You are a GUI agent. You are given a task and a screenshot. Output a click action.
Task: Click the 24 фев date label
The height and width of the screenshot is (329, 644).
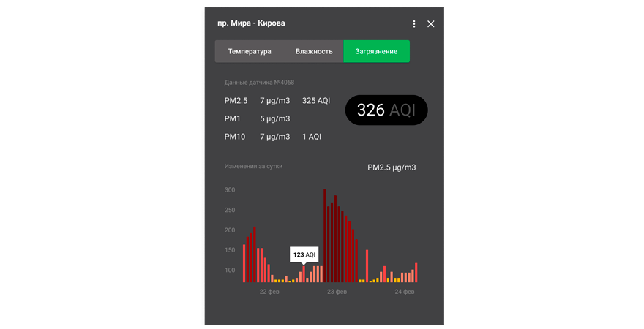click(x=404, y=292)
